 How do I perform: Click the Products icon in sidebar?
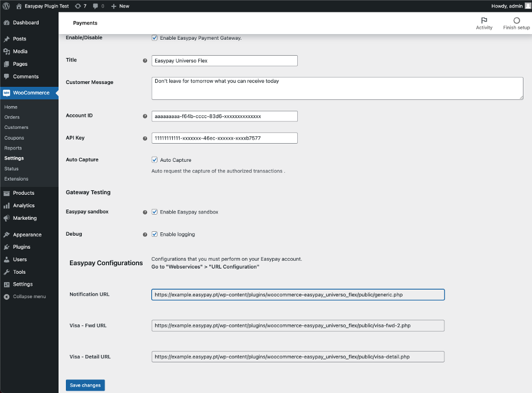pyautogui.click(x=6, y=193)
